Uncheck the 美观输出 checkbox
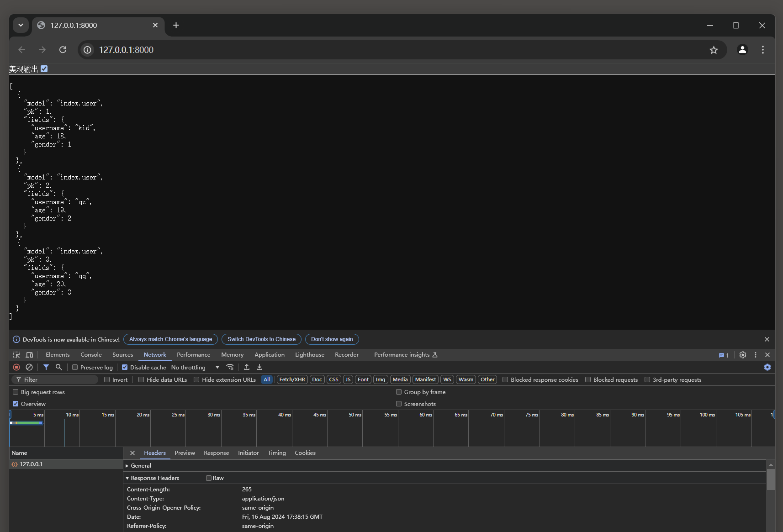The image size is (783, 532). click(44, 69)
